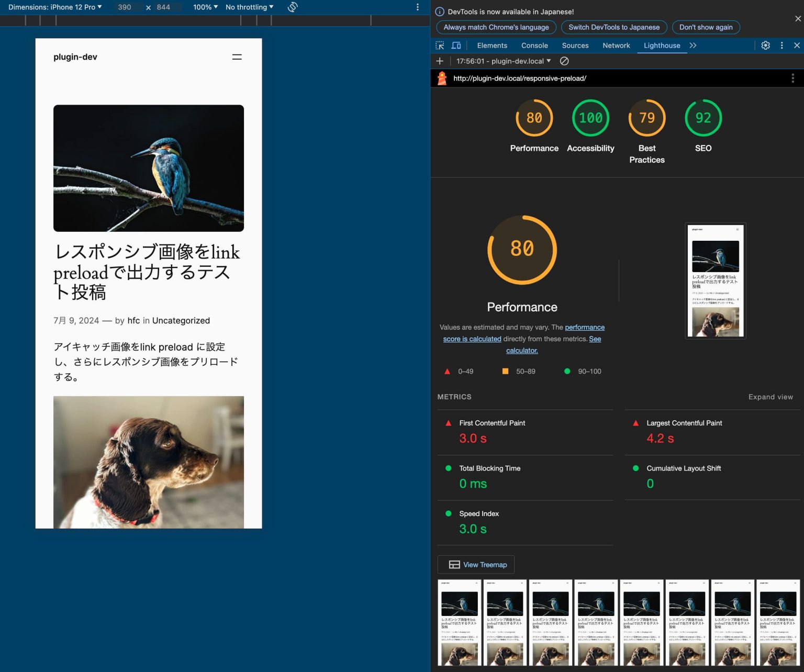Open the DevTools three-dot customization menu
The height and width of the screenshot is (672, 804).
781,46
